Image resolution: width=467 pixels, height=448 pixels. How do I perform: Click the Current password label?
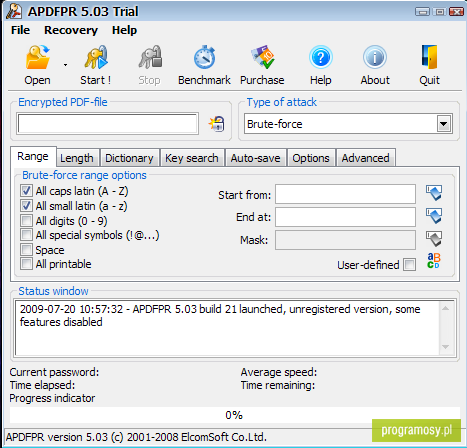click(54, 372)
